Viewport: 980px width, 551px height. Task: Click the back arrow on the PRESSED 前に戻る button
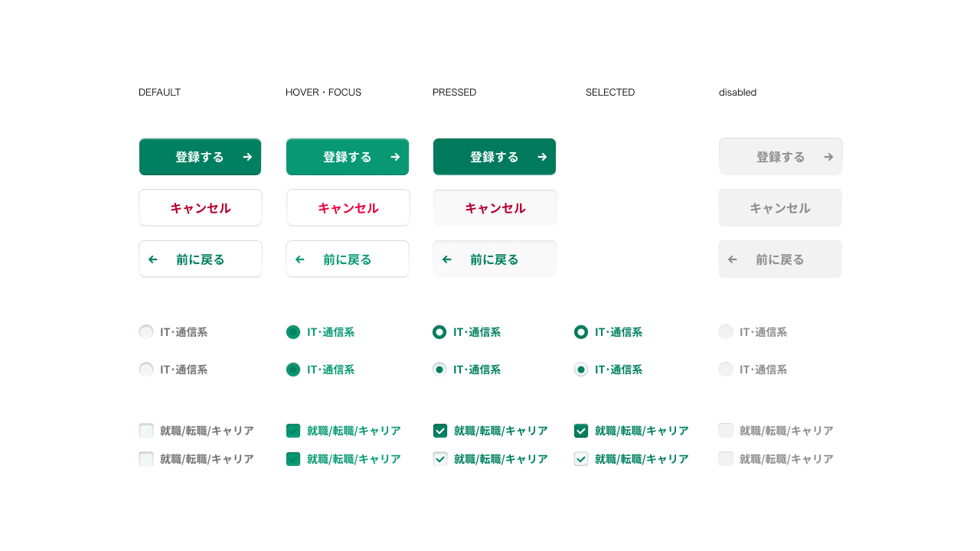point(446,259)
